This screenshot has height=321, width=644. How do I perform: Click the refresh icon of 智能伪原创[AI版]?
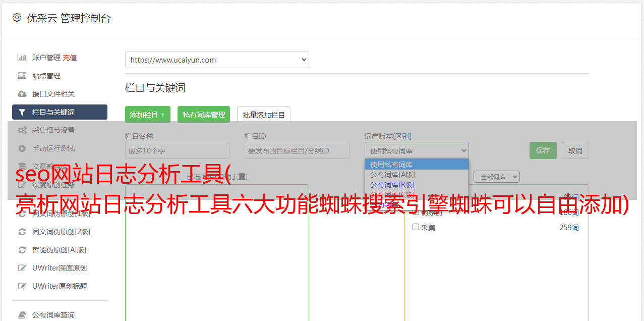pyautogui.click(x=22, y=250)
